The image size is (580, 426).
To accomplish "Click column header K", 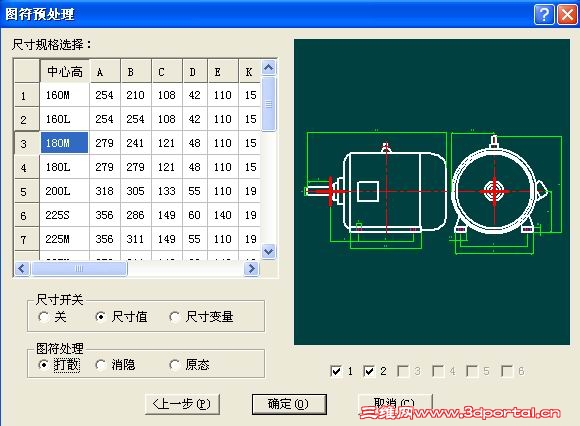I will (250, 71).
